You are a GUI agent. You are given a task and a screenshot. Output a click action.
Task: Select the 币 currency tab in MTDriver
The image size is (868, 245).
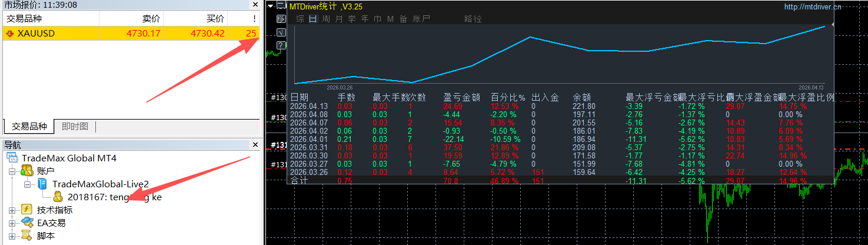[x=377, y=19]
